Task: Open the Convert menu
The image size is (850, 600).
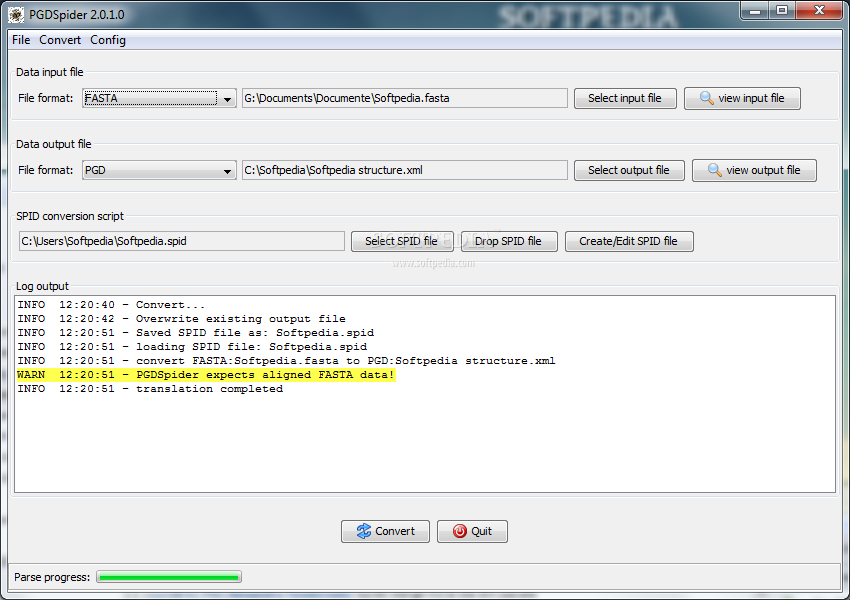Action: [x=60, y=40]
